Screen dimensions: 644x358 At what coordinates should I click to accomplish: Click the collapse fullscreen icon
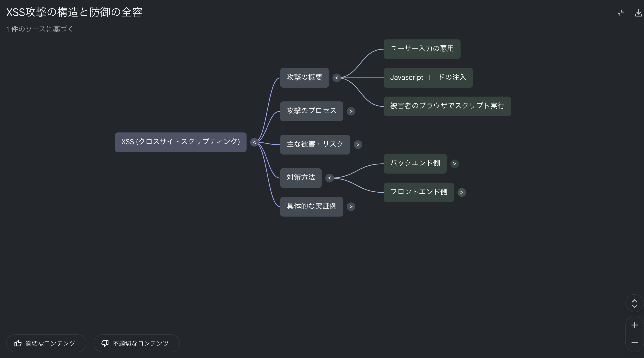click(621, 13)
